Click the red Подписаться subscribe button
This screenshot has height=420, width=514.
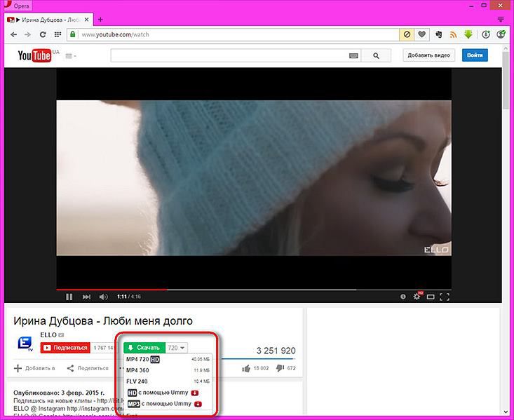coord(65,348)
